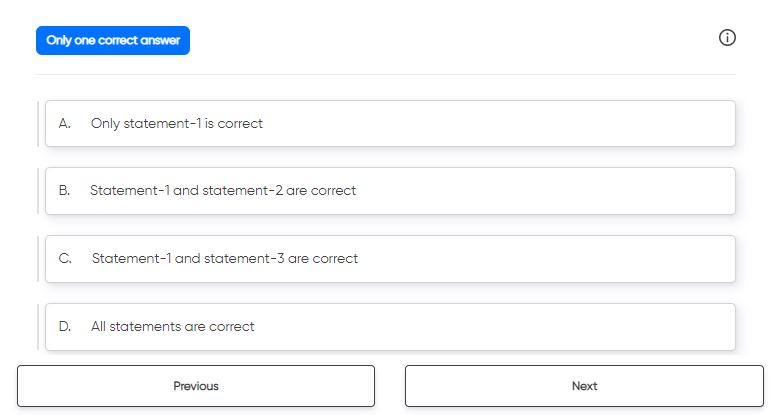The image size is (780, 415).
Task: Click the 'Only one correct answer' badge
Action: pyautogui.click(x=113, y=40)
